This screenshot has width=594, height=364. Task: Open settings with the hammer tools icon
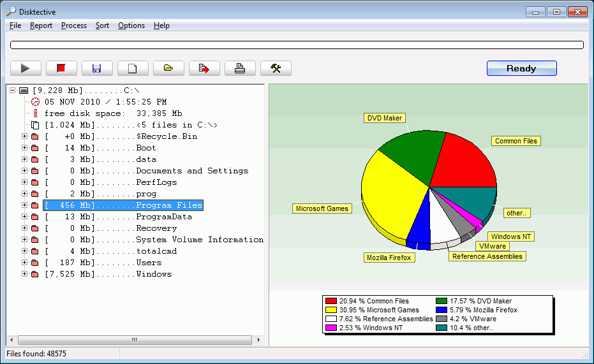(276, 68)
